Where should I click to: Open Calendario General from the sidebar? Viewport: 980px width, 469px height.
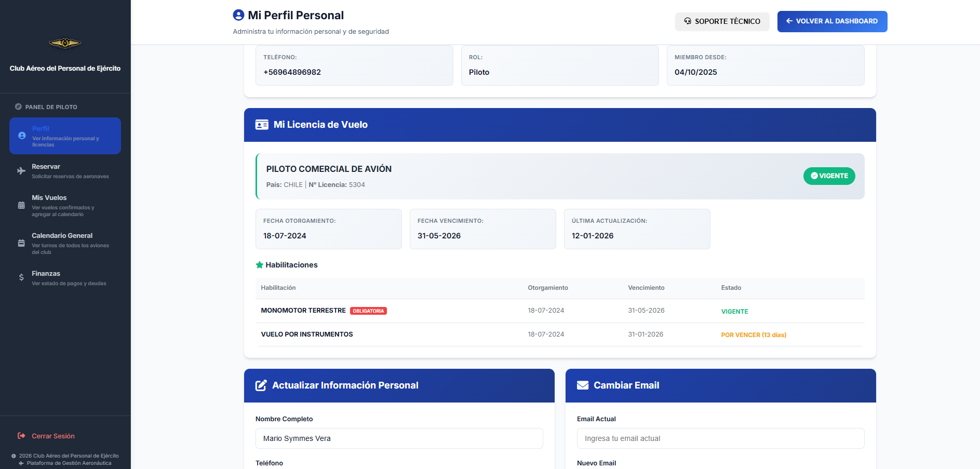tap(65, 243)
